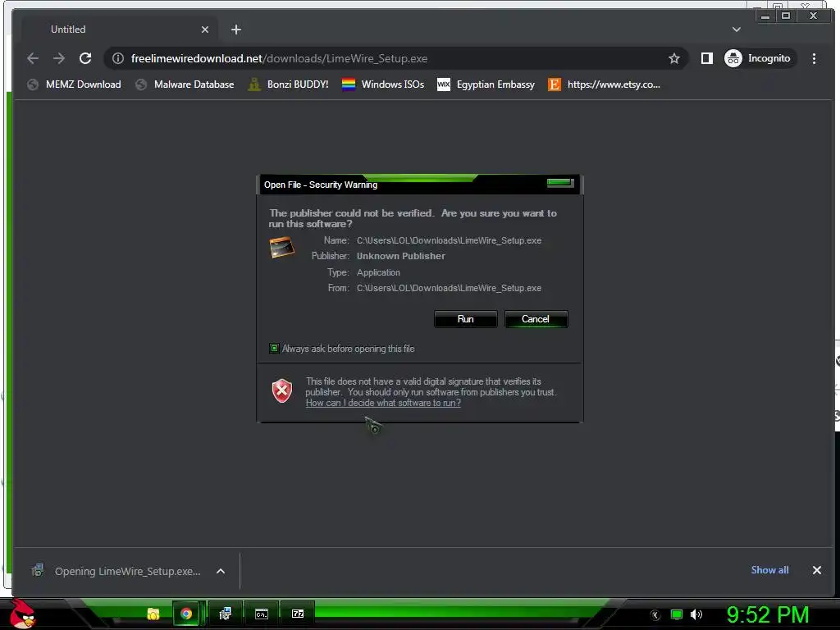Screen dimensions: 840x630
Task: Click the network monitor tray icon
Action: coord(677,614)
